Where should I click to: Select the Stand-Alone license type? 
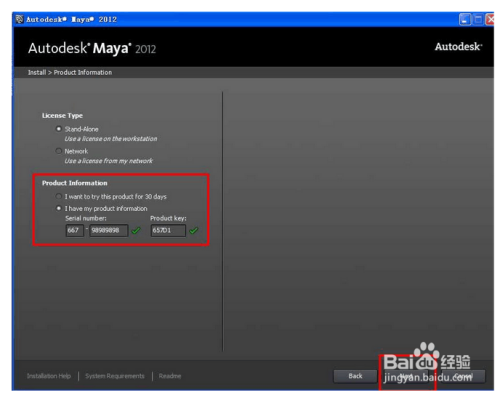tap(59, 129)
